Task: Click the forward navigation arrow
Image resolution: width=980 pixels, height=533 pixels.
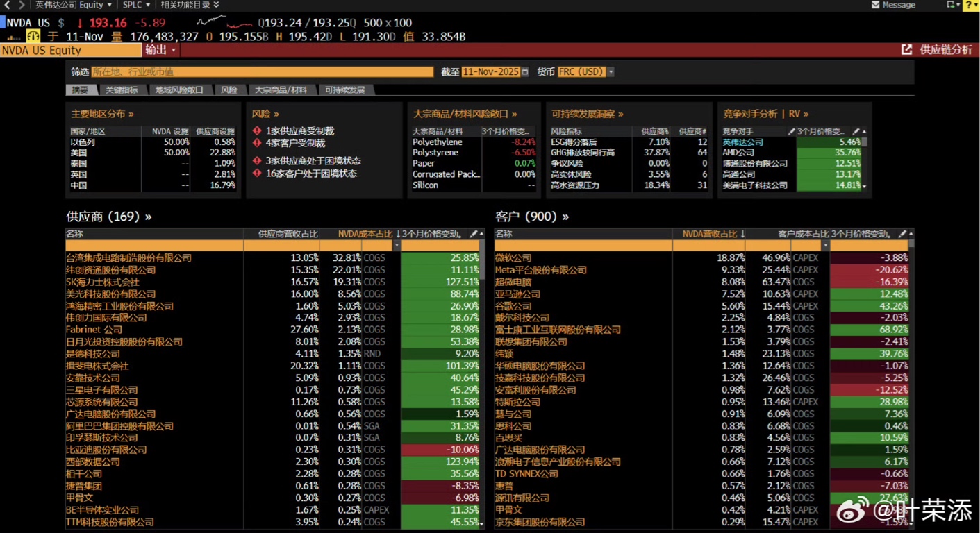Action: [x=21, y=5]
